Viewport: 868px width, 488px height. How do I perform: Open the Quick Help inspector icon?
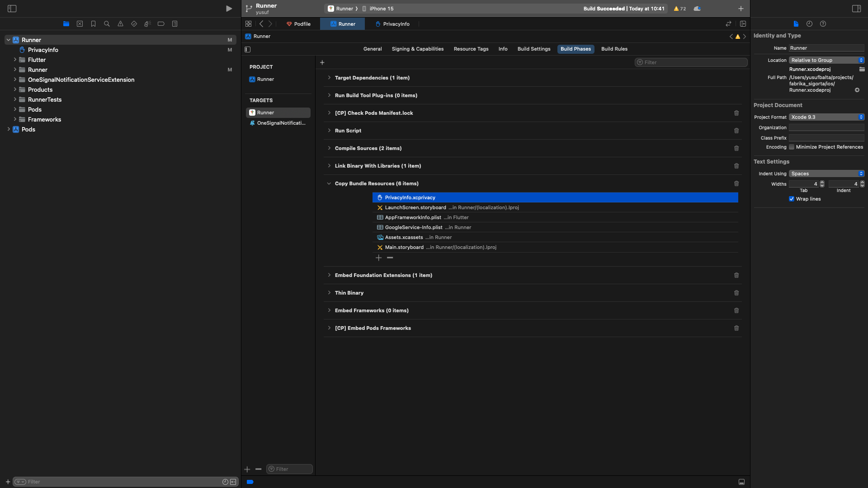[823, 24]
